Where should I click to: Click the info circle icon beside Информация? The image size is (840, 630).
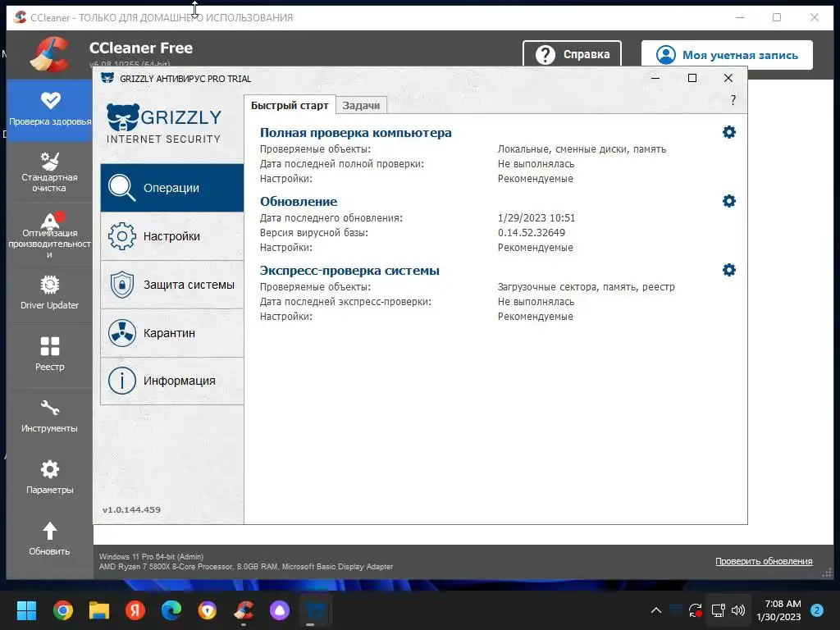[x=122, y=381]
